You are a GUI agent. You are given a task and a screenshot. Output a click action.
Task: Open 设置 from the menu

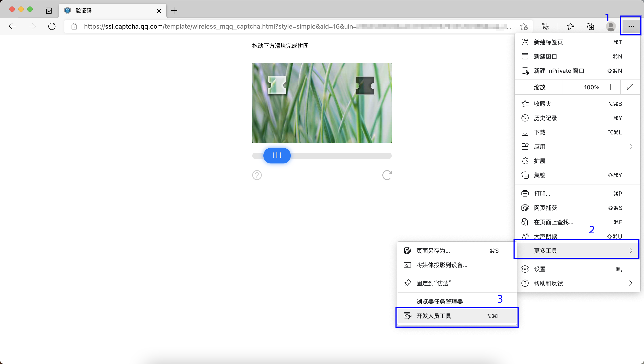(x=539, y=269)
